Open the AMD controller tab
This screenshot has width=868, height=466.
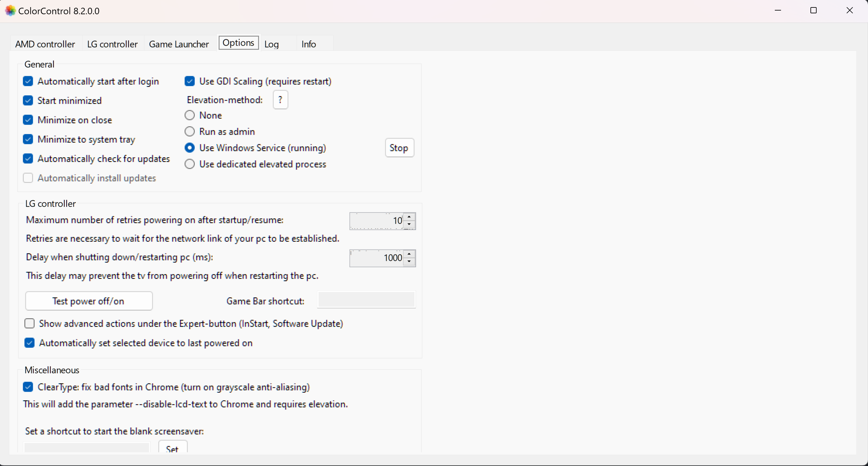pos(45,44)
